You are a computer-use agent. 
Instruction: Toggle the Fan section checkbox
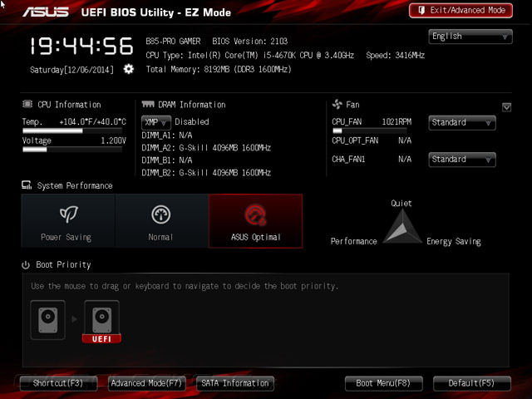click(x=506, y=107)
